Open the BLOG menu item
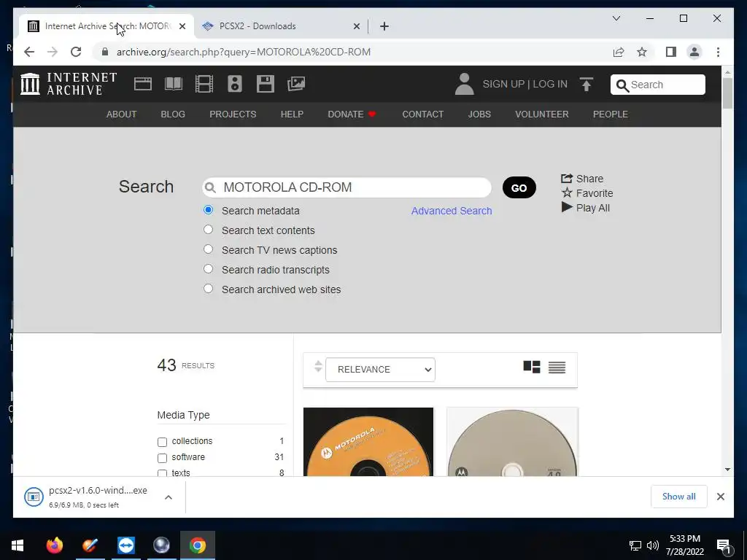The height and width of the screenshot is (560, 747). tap(173, 114)
